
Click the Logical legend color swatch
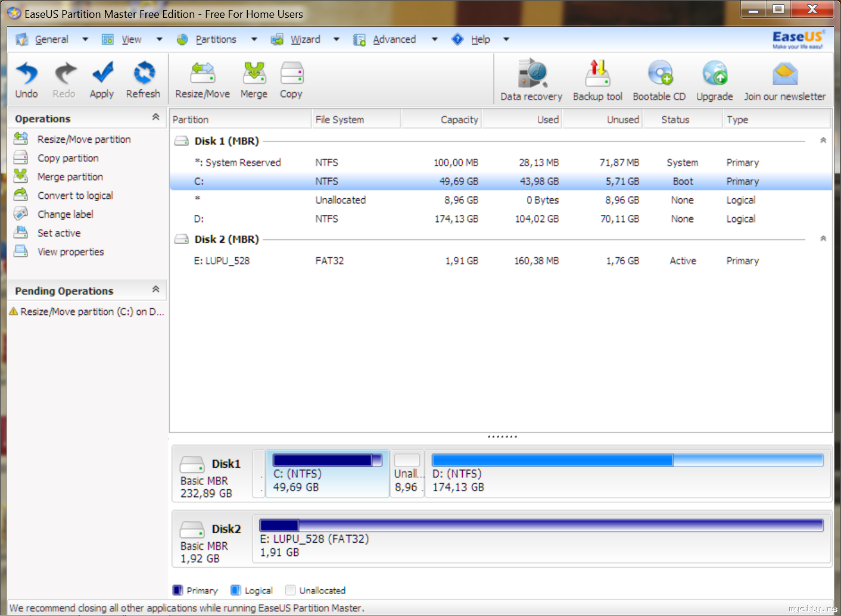coord(235,590)
